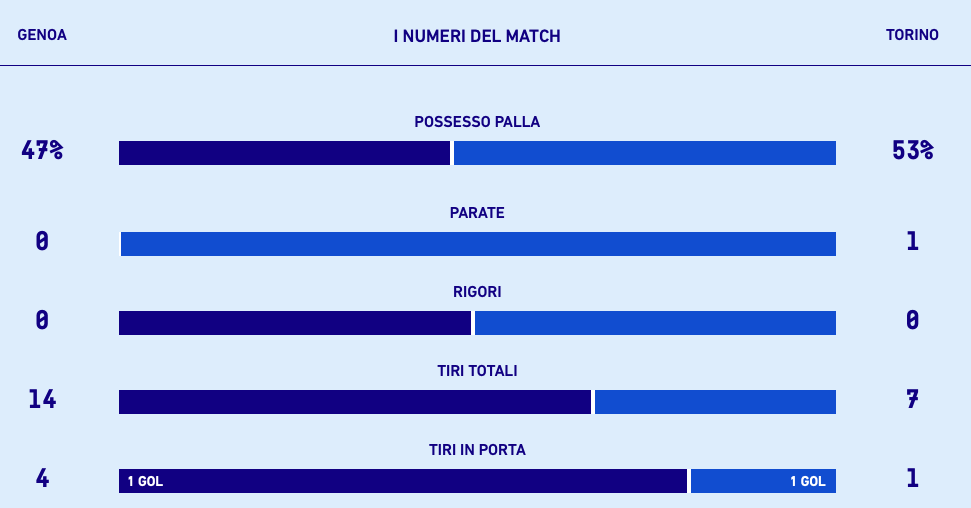The height and width of the screenshot is (508, 971).
Task: Click Genoa's dark possession bar segment
Action: click(x=284, y=153)
